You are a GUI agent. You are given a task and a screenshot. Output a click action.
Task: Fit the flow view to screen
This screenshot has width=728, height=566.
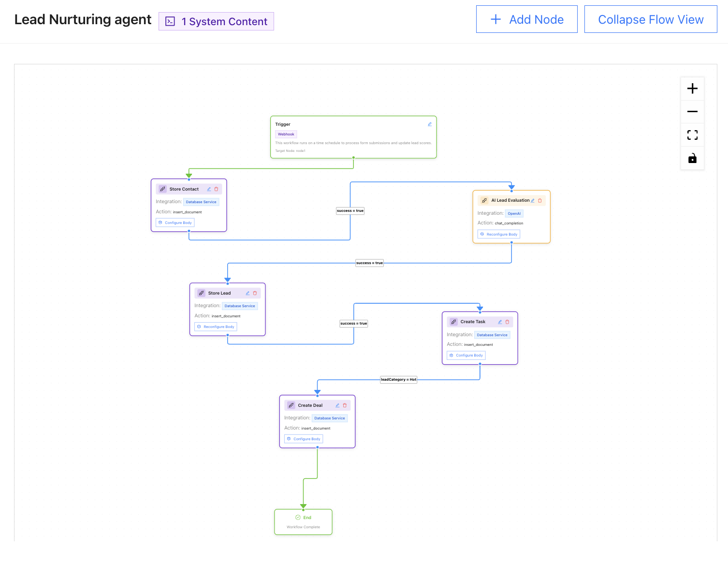pos(692,135)
